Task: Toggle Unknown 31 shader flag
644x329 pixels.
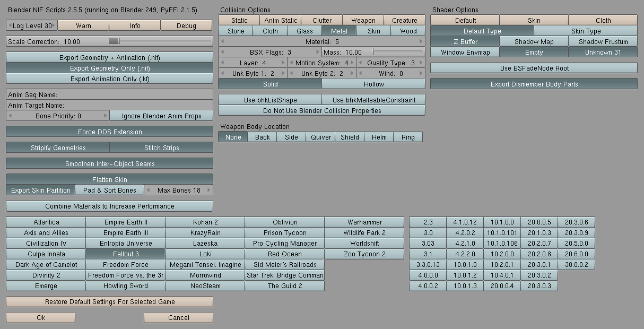Action: (603, 52)
